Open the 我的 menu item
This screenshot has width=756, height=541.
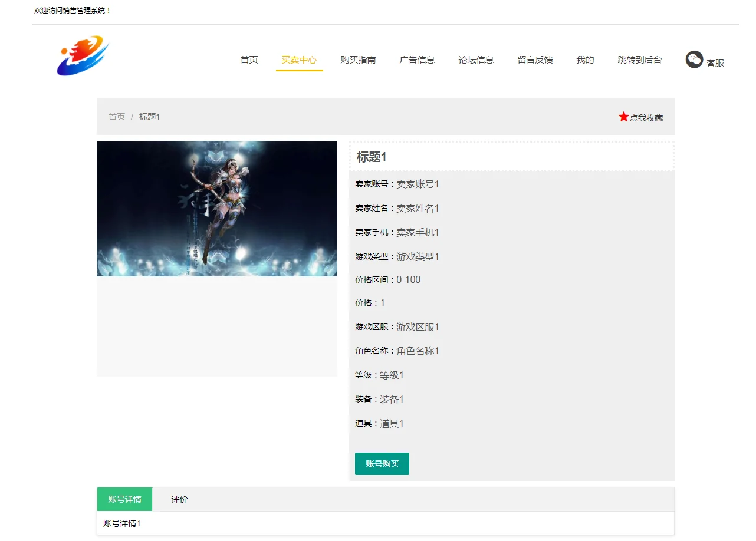(x=585, y=60)
